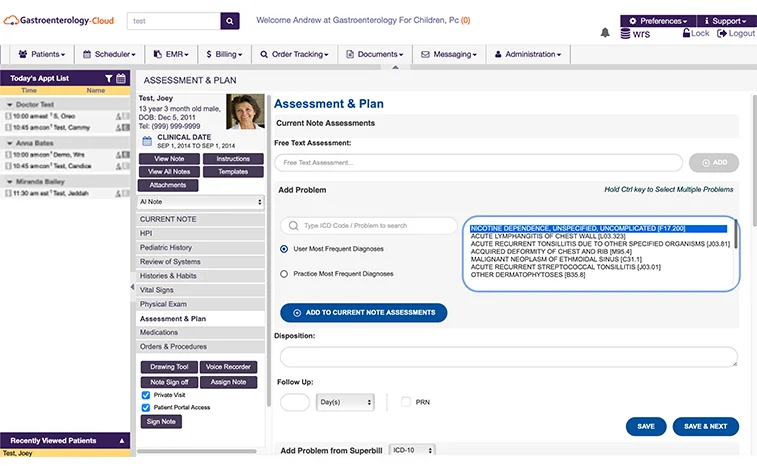Select Nicotine Dependence F17.200 diagnosis
The width and height of the screenshot is (757, 466).
pyautogui.click(x=598, y=228)
